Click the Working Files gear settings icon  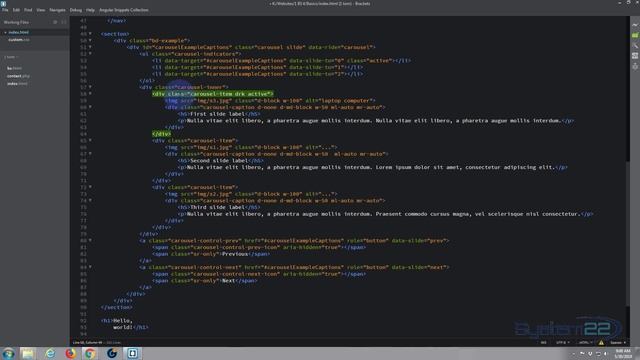[55, 22]
